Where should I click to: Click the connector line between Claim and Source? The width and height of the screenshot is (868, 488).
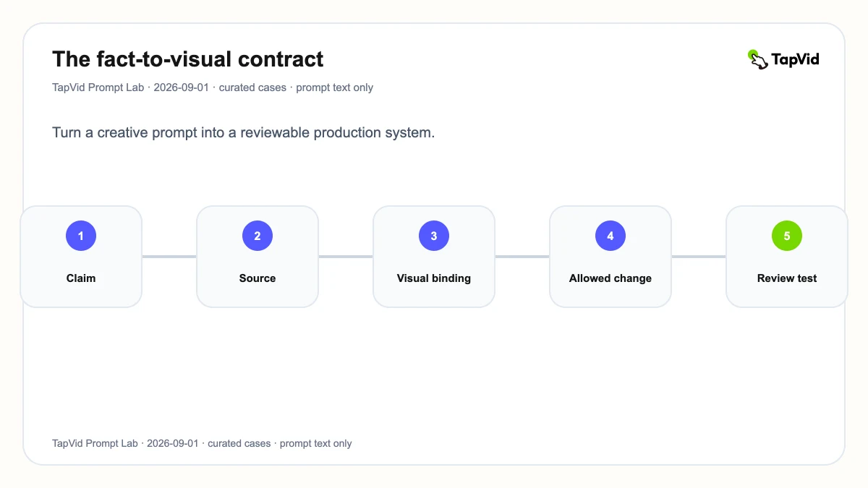pyautogui.click(x=169, y=257)
